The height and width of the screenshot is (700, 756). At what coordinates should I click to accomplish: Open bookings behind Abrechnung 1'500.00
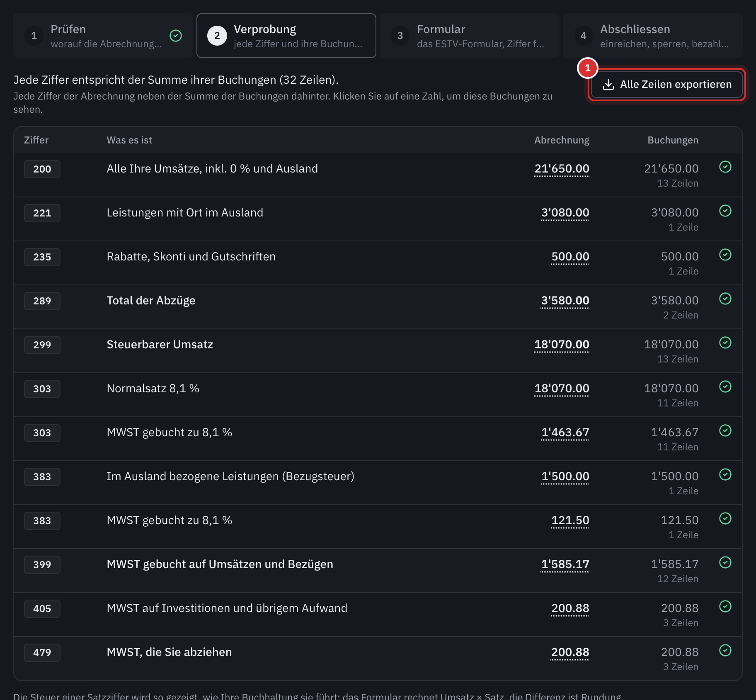565,476
